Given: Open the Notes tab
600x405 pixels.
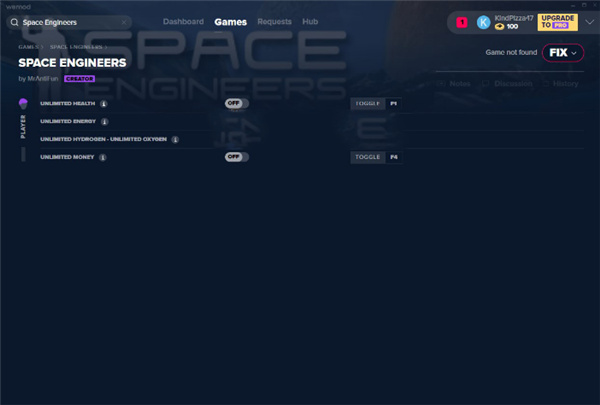Looking at the screenshot, I should pyautogui.click(x=453, y=83).
